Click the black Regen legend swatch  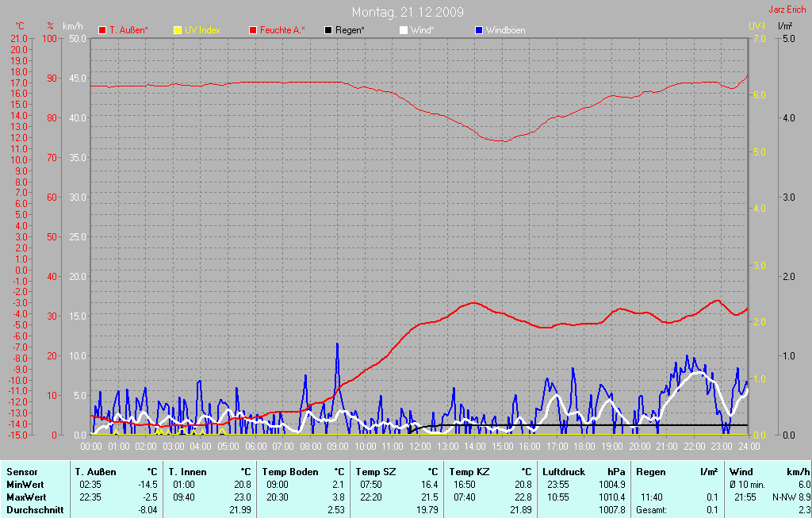(327, 30)
